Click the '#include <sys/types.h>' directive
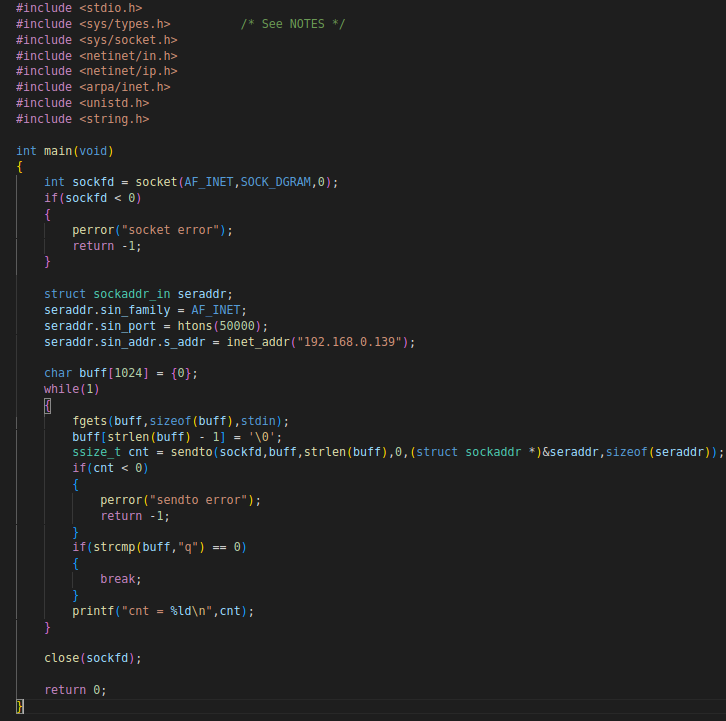726x721 pixels. pos(93,24)
